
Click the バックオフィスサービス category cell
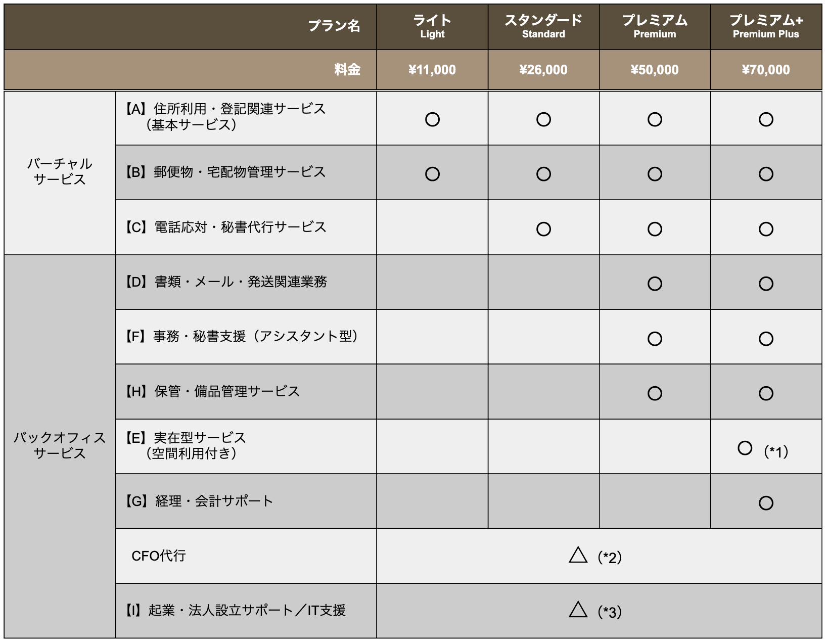coord(60,445)
